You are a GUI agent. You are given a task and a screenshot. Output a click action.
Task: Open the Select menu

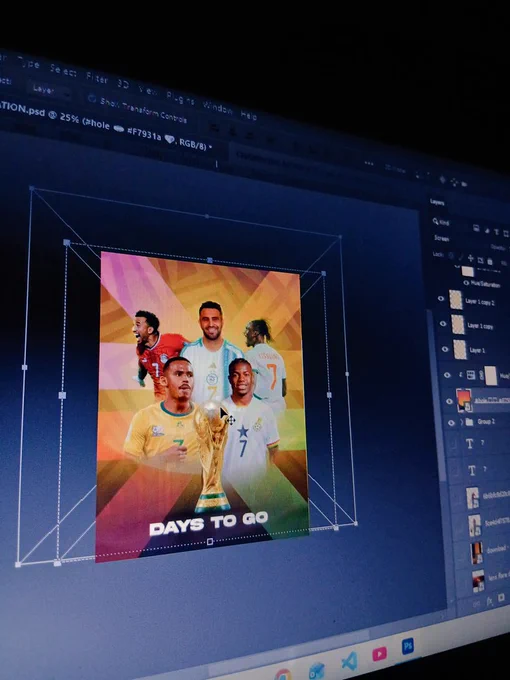[x=63, y=71]
